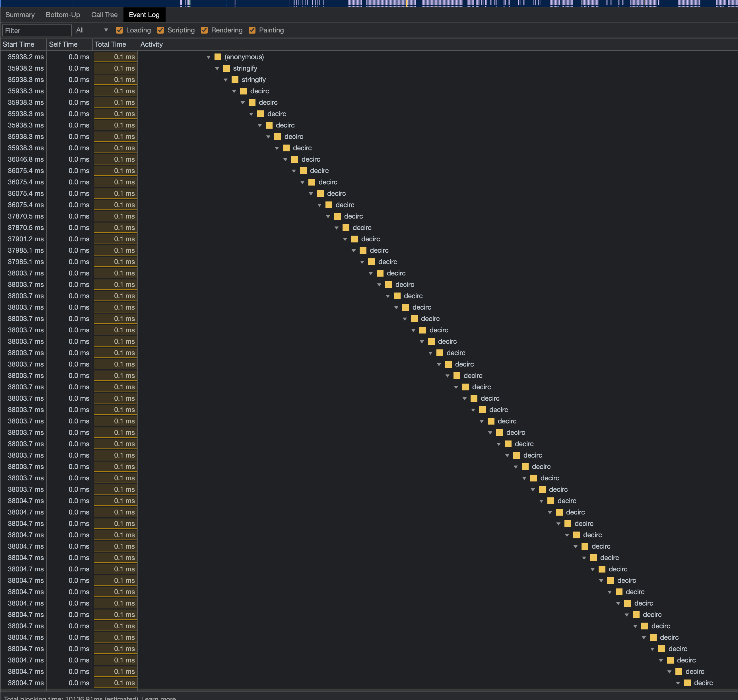Sort by Total Time column header
This screenshot has height=700, width=738.
110,44
